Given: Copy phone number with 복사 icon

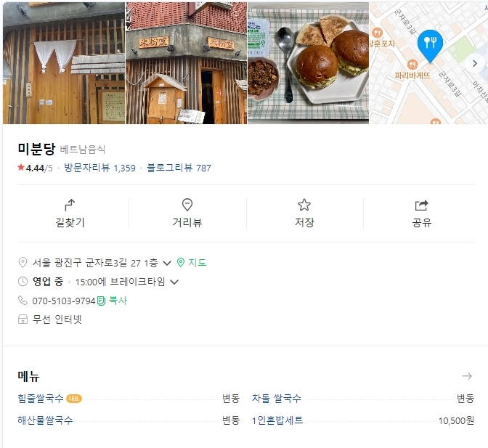Looking at the screenshot, I should point(112,301).
